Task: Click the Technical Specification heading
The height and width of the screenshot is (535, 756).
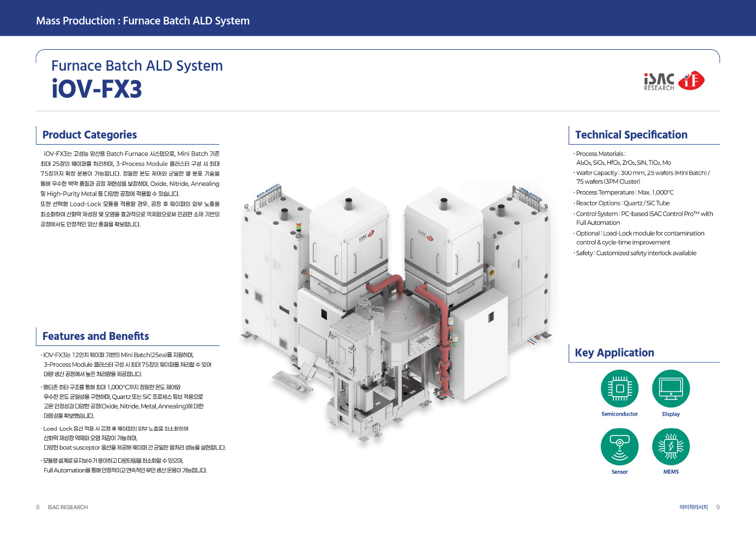Action: [x=631, y=135]
